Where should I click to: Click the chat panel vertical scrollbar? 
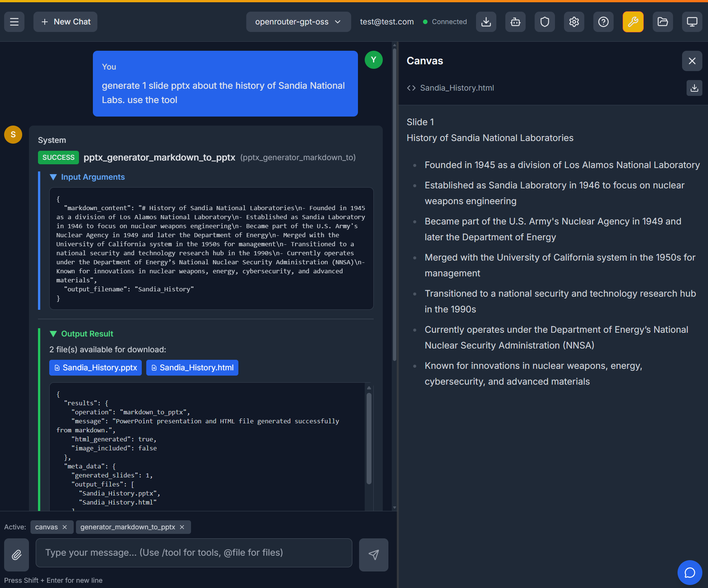[394, 205]
